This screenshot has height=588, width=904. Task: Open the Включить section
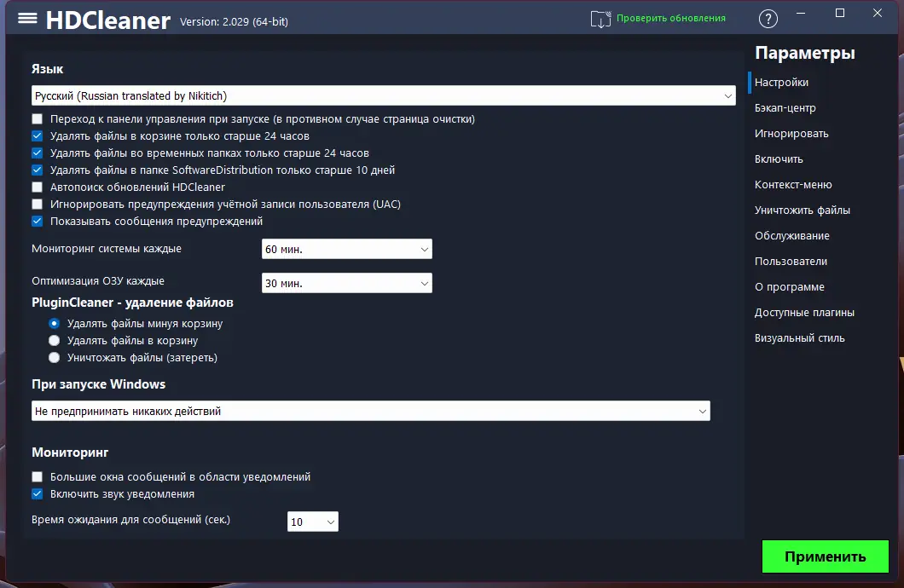coord(779,159)
